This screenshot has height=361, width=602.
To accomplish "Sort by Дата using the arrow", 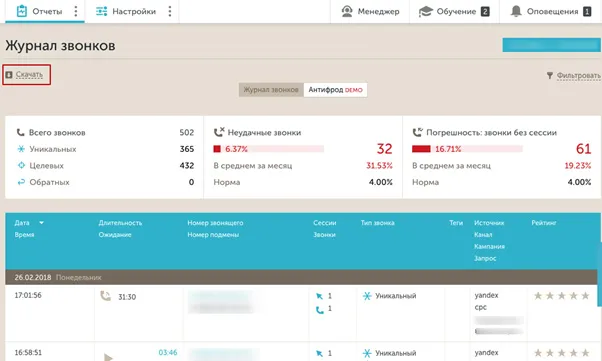I will click(41, 223).
